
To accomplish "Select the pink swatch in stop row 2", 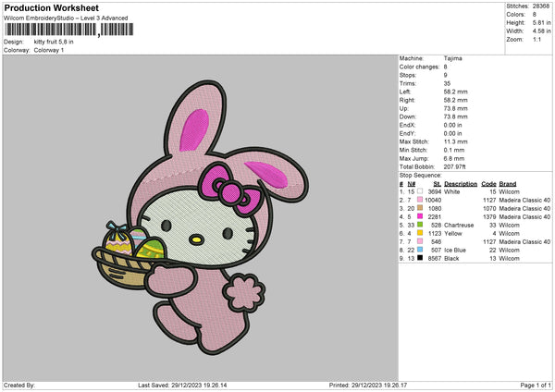I will (420, 201).
